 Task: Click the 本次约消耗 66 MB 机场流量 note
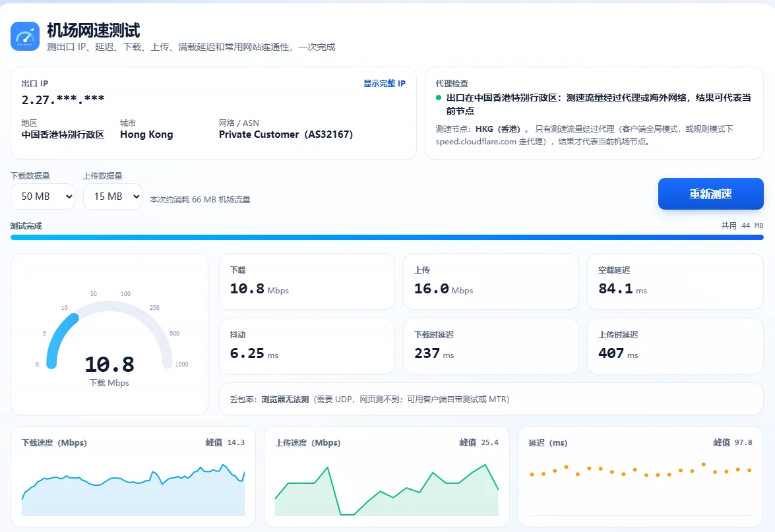pyautogui.click(x=200, y=200)
